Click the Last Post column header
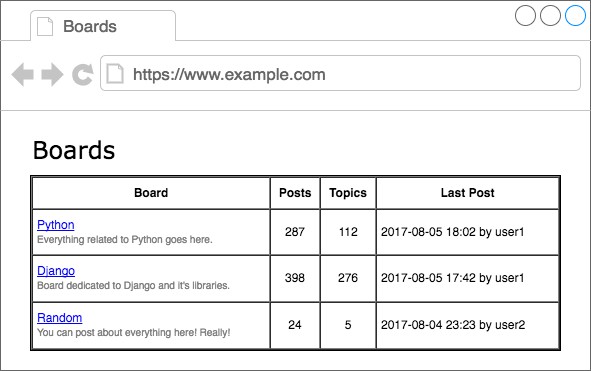Image resolution: width=591 pixels, height=371 pixels. [467, 193]
